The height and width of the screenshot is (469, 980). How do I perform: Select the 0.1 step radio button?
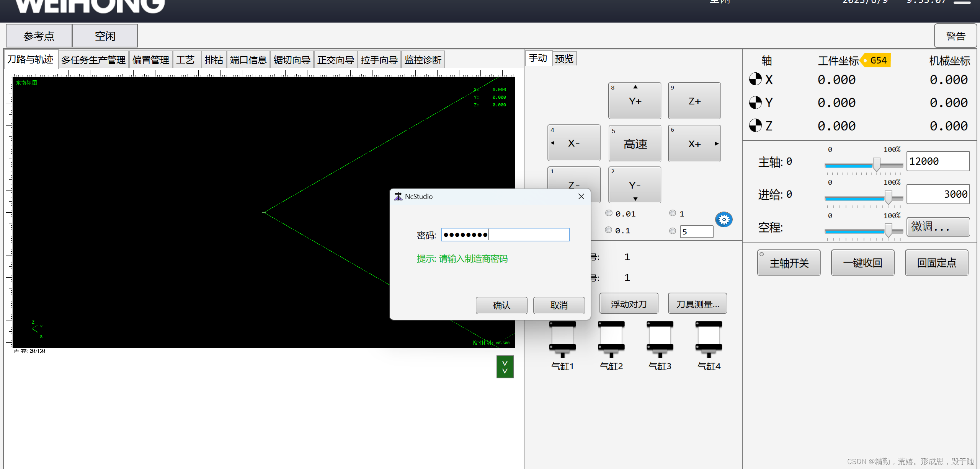point(608,230)
